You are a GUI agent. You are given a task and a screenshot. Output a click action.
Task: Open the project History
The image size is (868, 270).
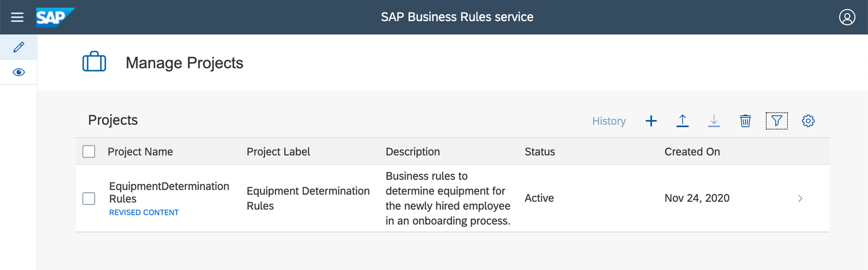609,121
